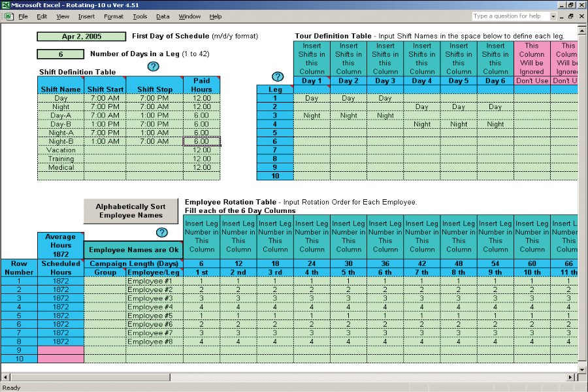Open the Window menu

(x=189, y=16)
